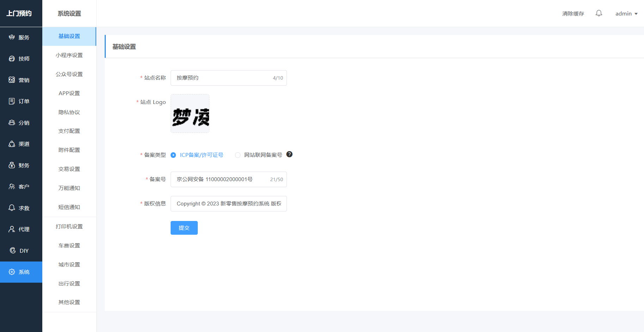
Task: Click the notification bell icon
Action: coord(599,13)
